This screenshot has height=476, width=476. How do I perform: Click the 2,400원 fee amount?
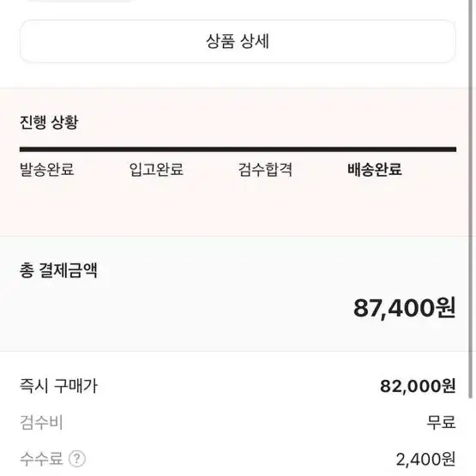(425, 459)
